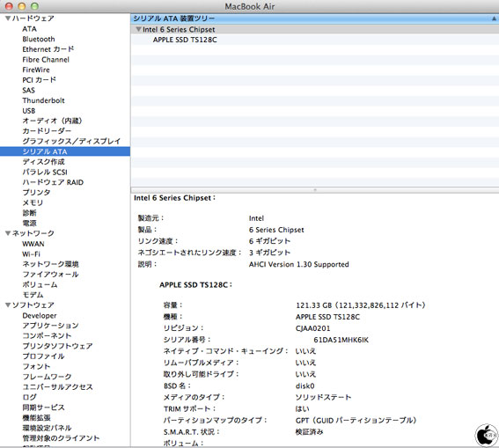Image resolution: width=499 pixels, height=448 pixels.
Task: Click revision value CJAA0201
Action: (312, 328)
